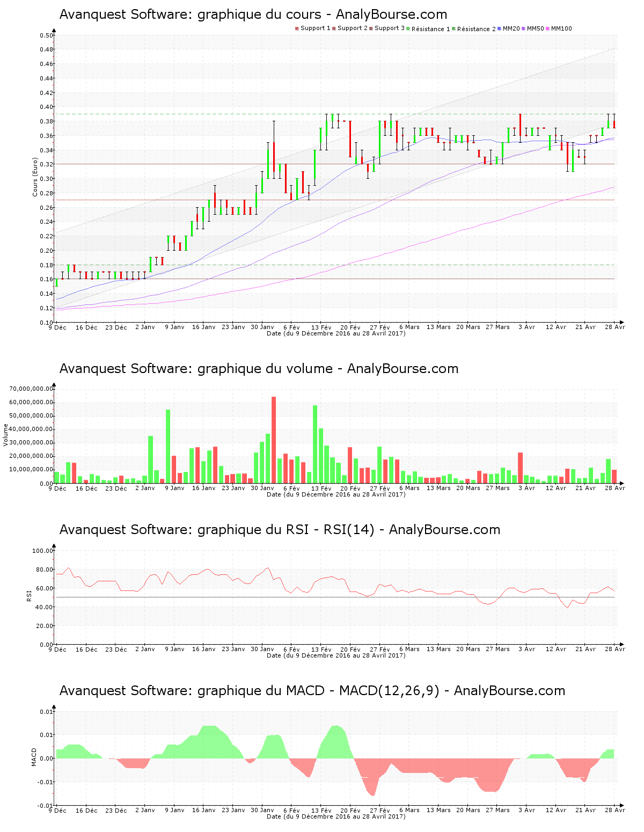Click the 40.00 label on the RSI axis

[45, 607]
